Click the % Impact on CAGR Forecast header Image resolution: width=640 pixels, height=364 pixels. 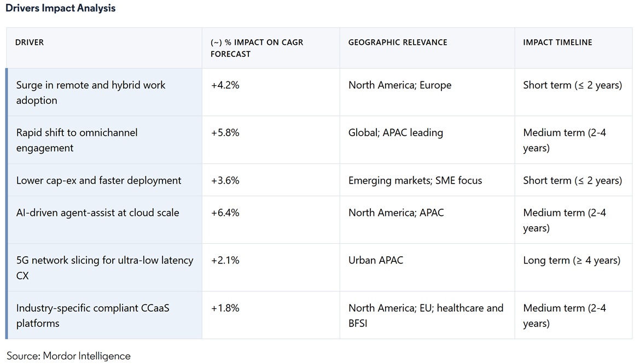point(257,48)
